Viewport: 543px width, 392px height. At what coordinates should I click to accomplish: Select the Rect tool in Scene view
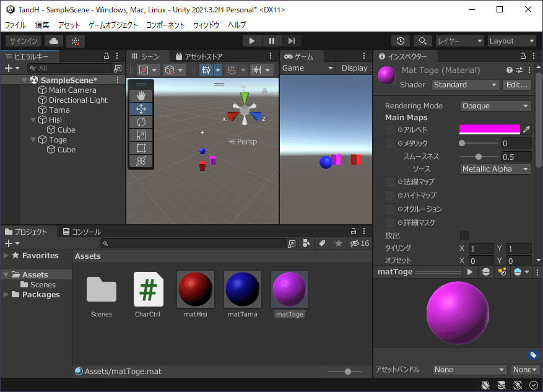pyautogui.click(x=141, y=148)
